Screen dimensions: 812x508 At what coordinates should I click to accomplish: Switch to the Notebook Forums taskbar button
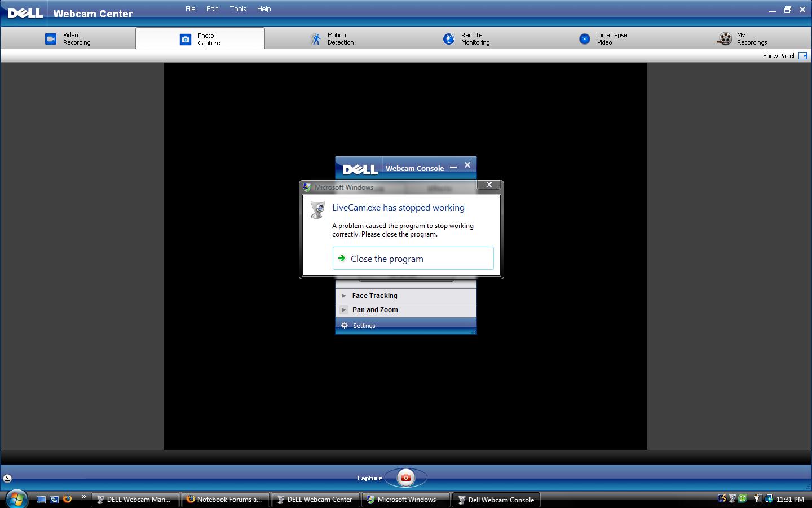point(225,500)
